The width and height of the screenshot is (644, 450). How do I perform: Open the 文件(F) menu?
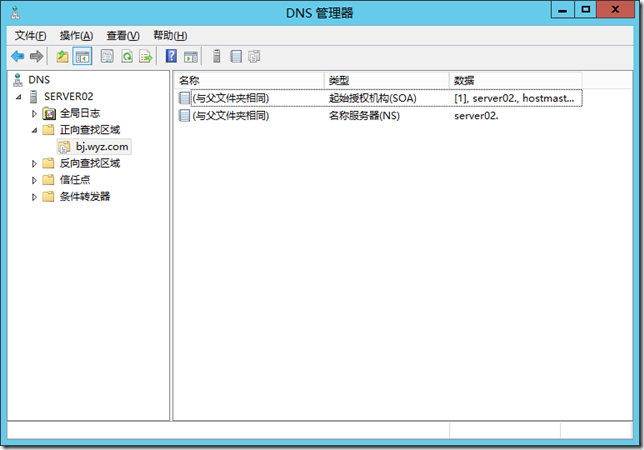(30, 36)
